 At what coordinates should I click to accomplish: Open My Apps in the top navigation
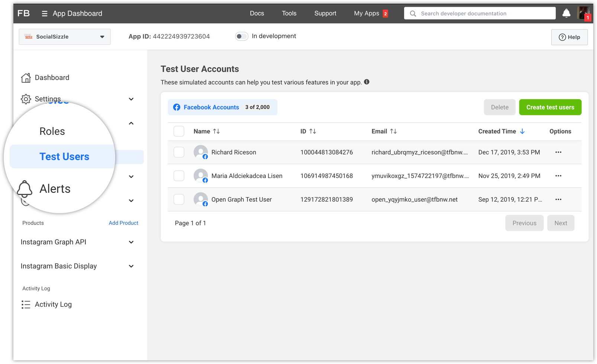367,13
